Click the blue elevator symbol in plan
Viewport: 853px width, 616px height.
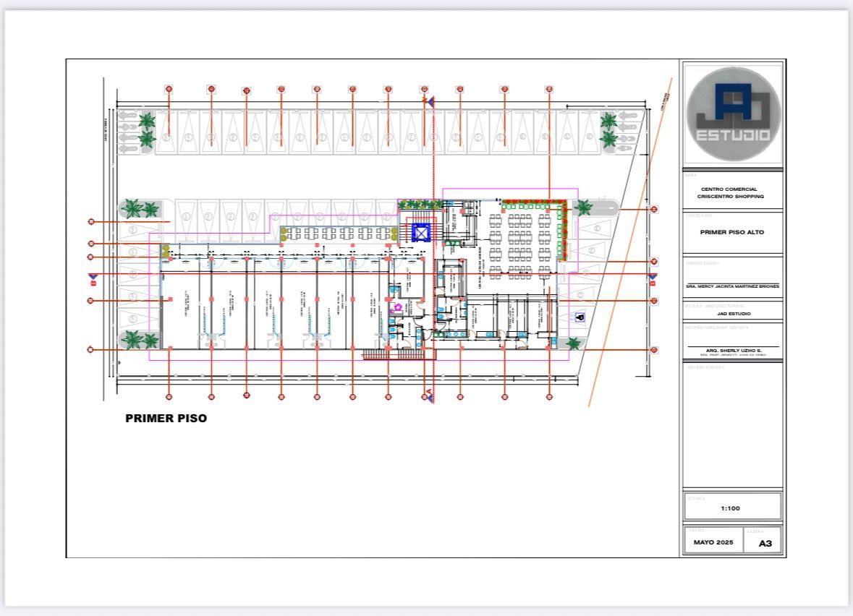coord(421,232)
